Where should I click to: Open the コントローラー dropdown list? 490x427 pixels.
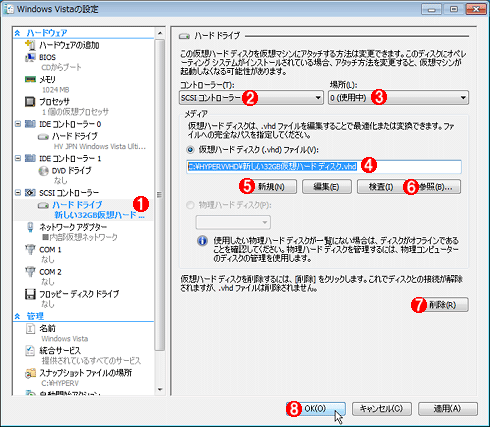pos(251,98)
